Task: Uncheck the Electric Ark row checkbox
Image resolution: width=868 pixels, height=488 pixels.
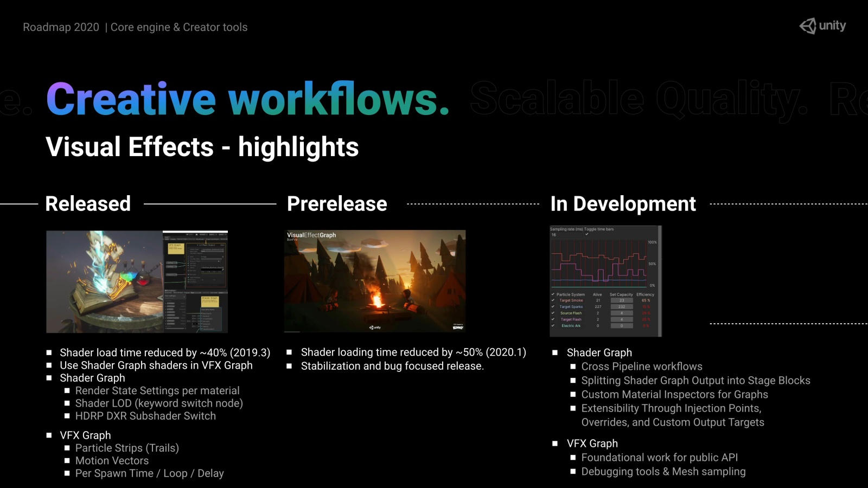Action: [553, 326]
